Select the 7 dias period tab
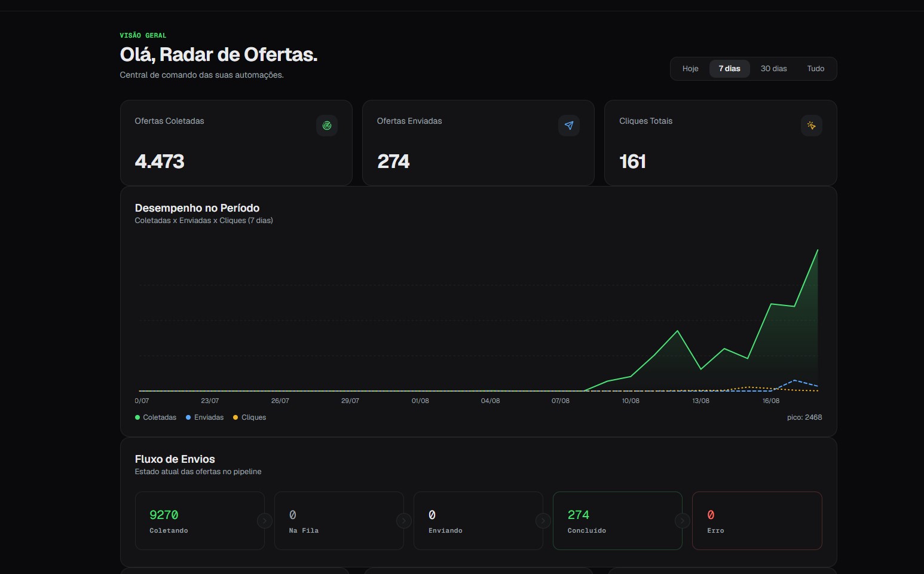The height and width of the screenshot is (574, 924). pyautogui.click(x=730, y=69)
